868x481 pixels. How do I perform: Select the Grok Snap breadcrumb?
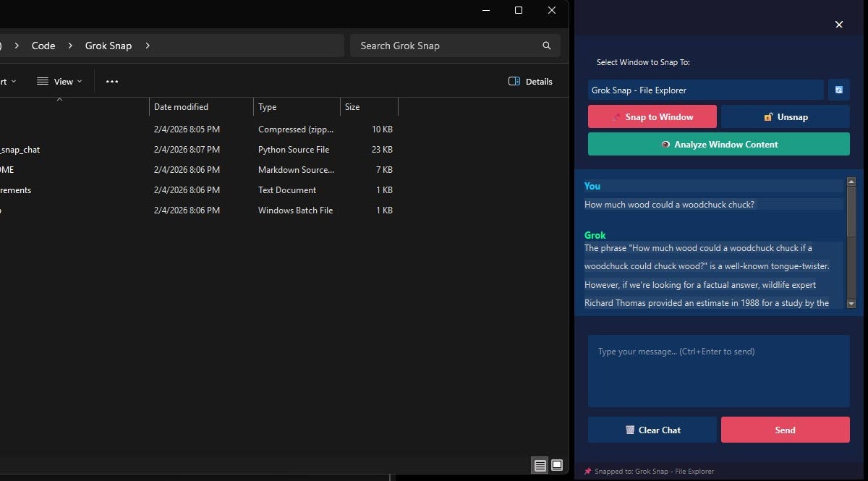(x=109, y=46)
